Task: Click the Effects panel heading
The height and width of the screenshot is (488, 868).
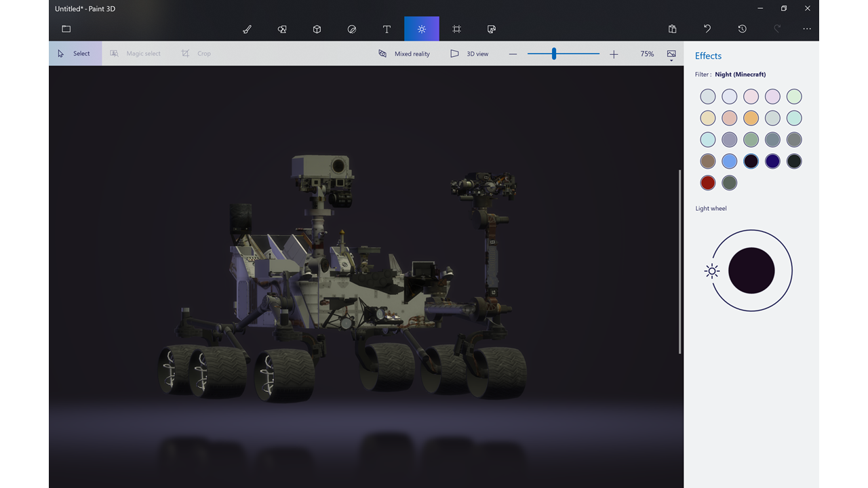Action: 708,56
